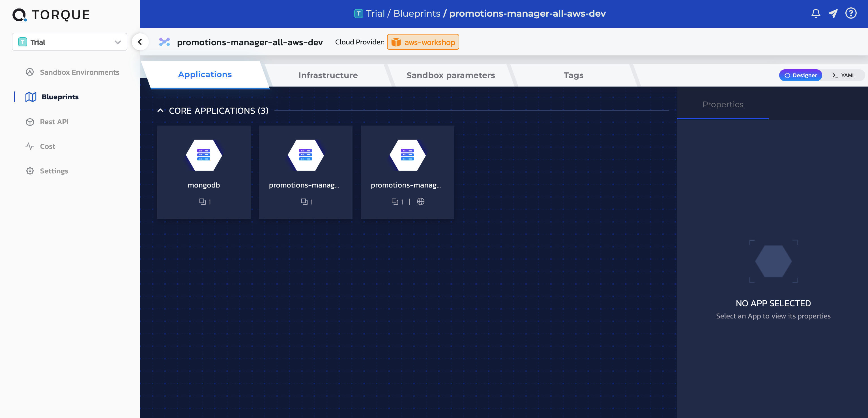Select the Properties panel tab
The height and width of the screenshot is (418, 868).
[723, 104]
